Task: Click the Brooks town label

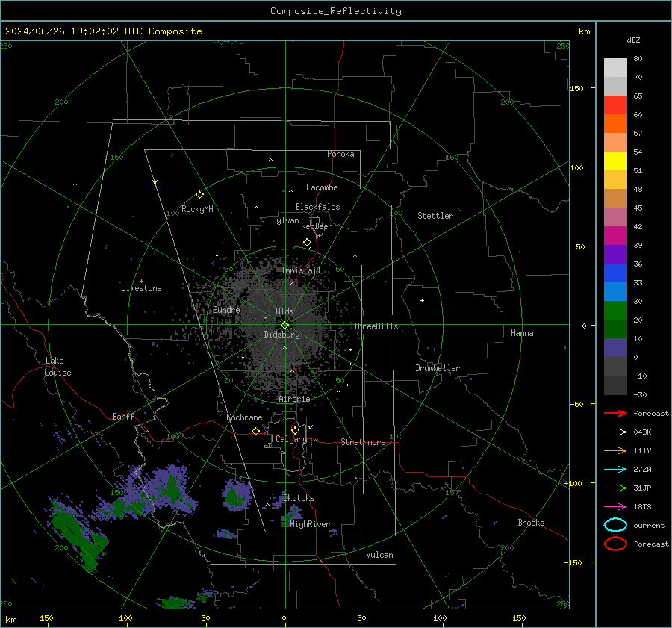Action: [531, 523]
